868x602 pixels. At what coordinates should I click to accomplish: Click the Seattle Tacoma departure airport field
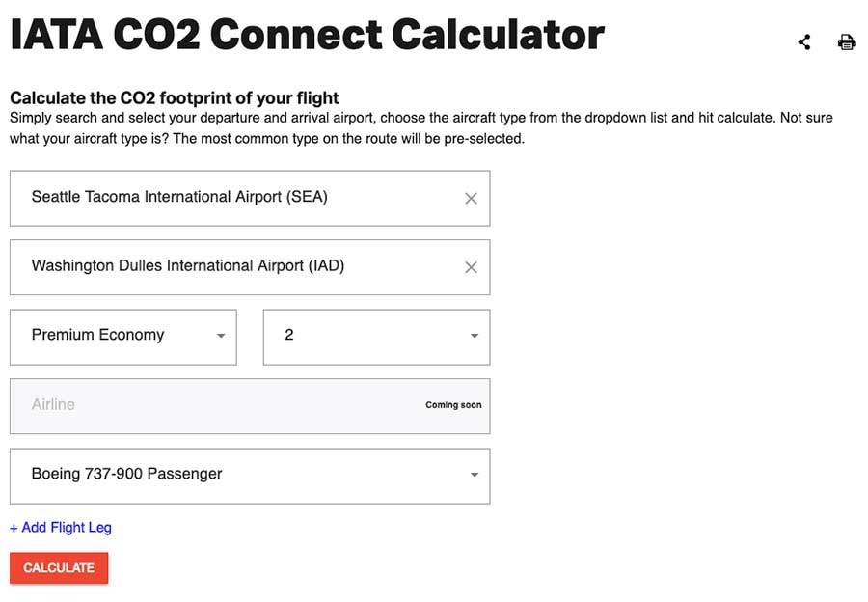coord(250,199)
